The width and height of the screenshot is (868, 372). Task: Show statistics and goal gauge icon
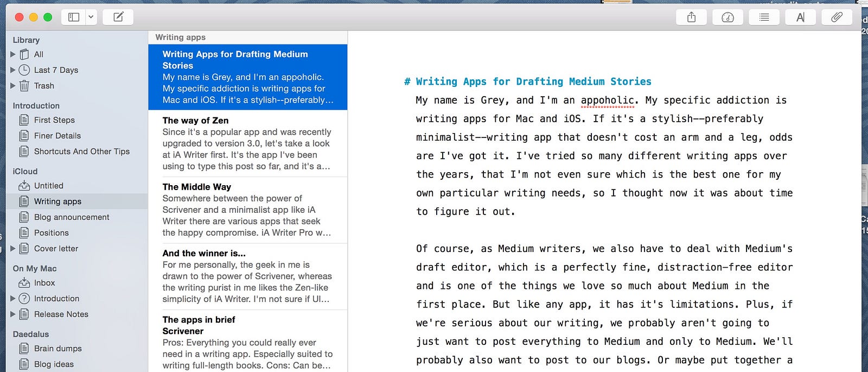click(727, 17)
